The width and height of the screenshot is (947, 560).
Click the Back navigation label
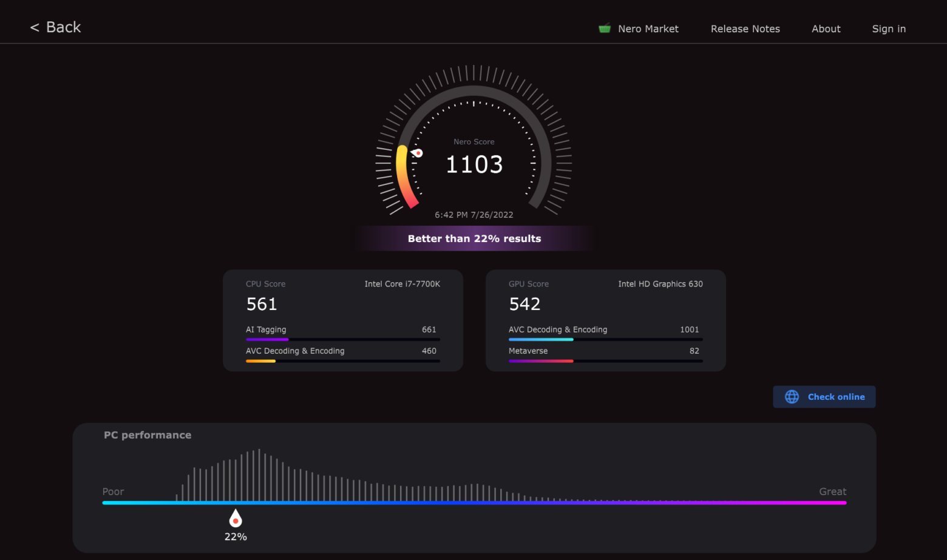click(x=61, y=27)
